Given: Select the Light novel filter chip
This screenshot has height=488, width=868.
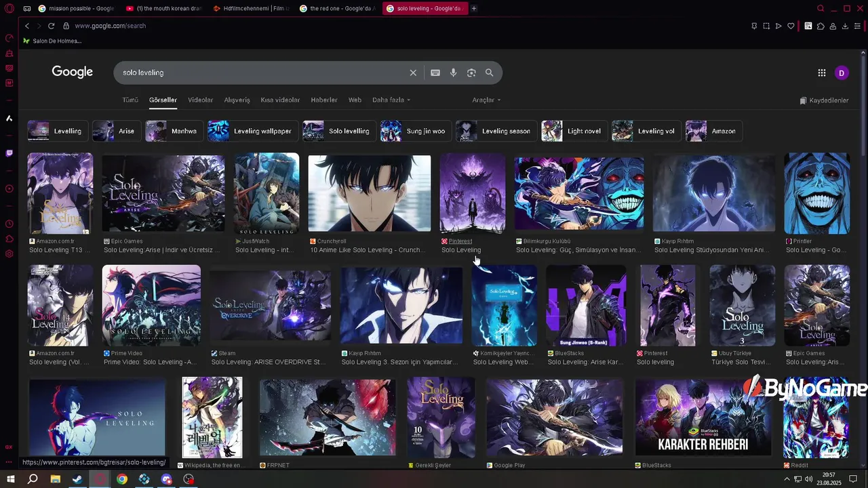Looking at the screenshot, I should coord(574,131).
